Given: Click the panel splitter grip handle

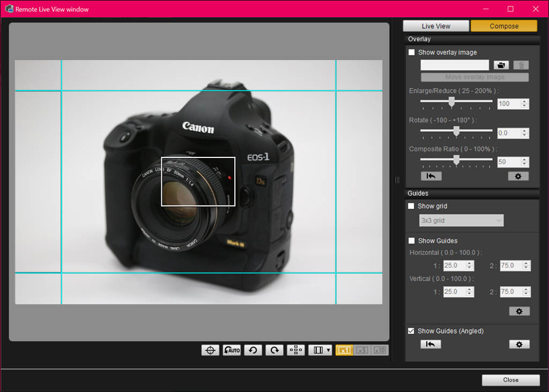Looking at the screenshot, I should click(x=397, y=180).
